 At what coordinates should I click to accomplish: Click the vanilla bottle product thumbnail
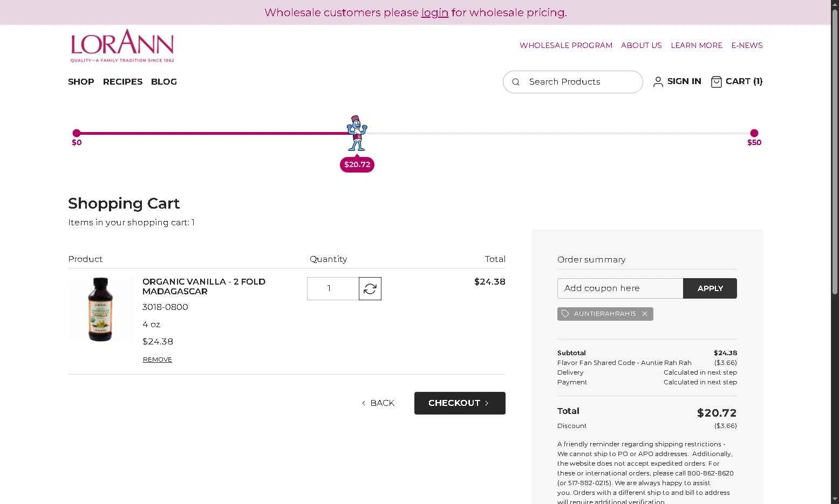(100, 309)
